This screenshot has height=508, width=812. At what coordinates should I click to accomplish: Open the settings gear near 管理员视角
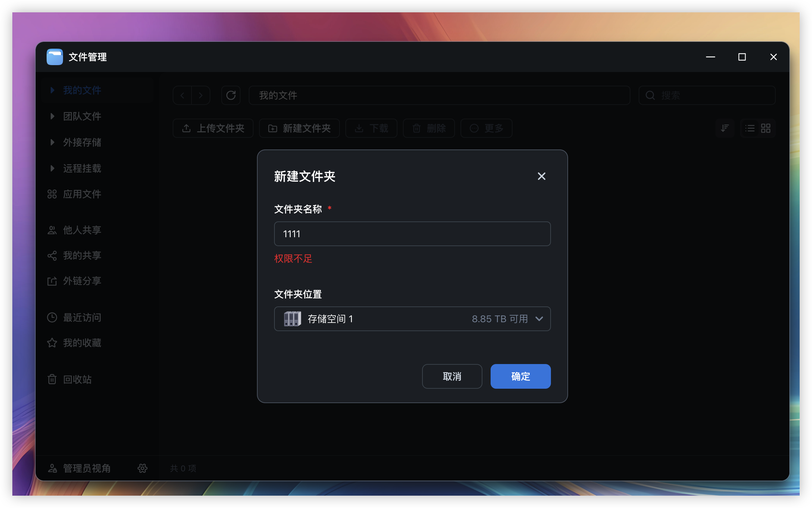[143, 468]
